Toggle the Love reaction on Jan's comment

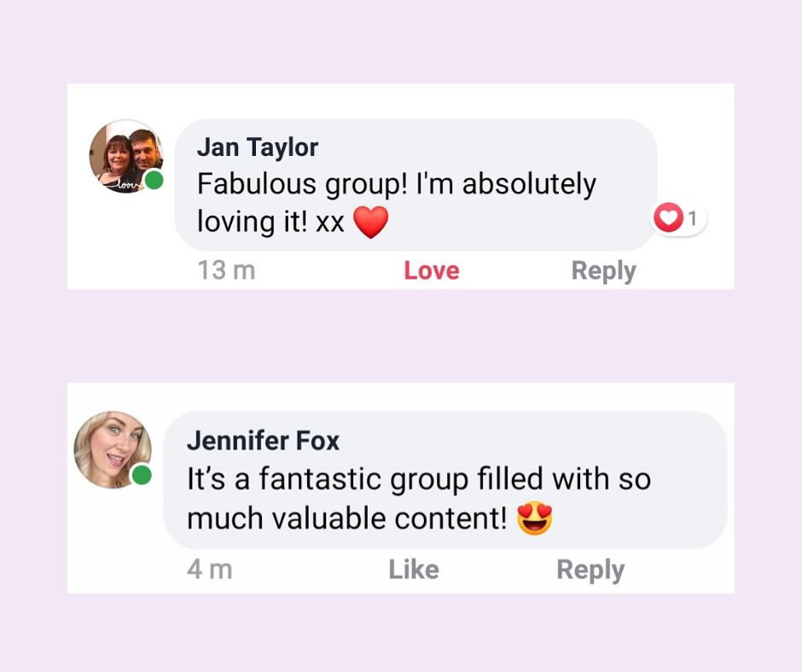point(431,270)
